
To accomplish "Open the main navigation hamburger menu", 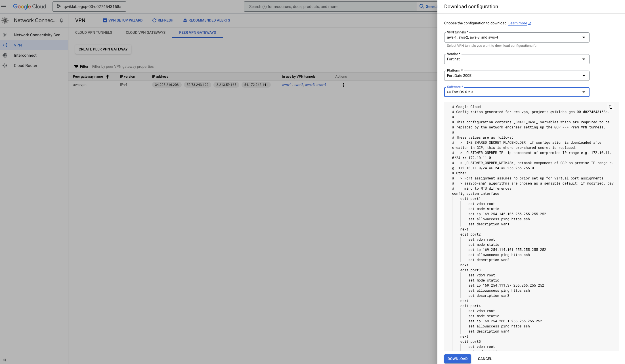I will [x=4, y=6].
